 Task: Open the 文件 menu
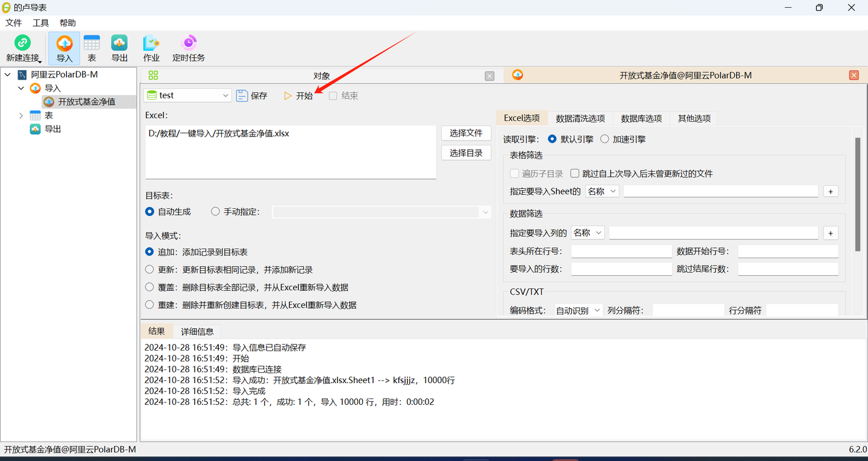pos(14,23)
